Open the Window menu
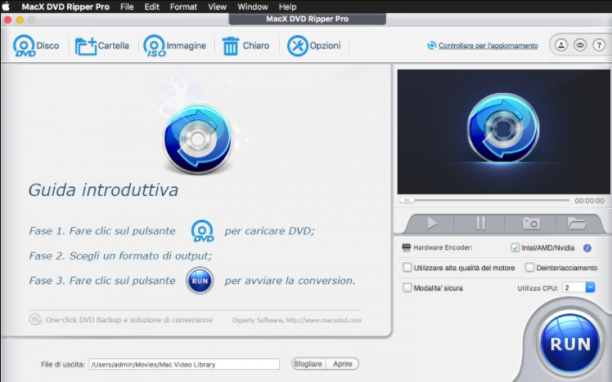Screen dimensions: 612x382 [253, 7]
